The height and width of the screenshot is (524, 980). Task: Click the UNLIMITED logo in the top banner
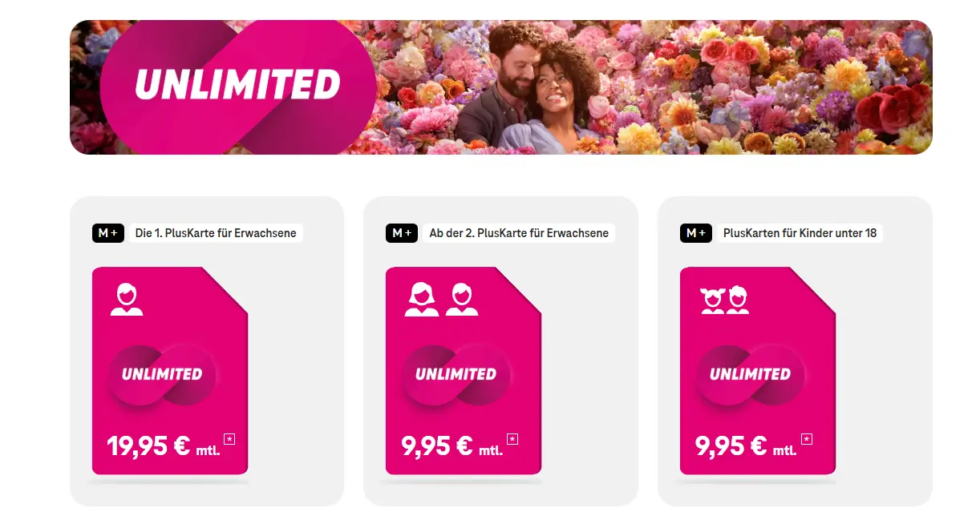[x=237, y=85]
